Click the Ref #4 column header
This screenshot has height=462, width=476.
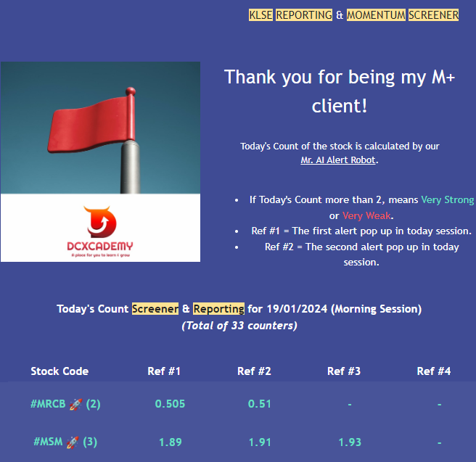[x=433, y=371]
